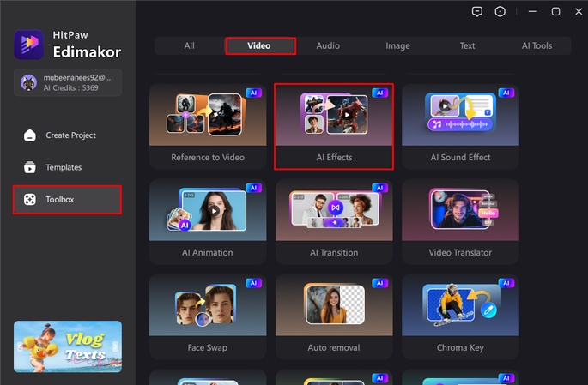Screen dimensions: 588x385
Task: Switch to the Image tab
Action: pos(397,45)
